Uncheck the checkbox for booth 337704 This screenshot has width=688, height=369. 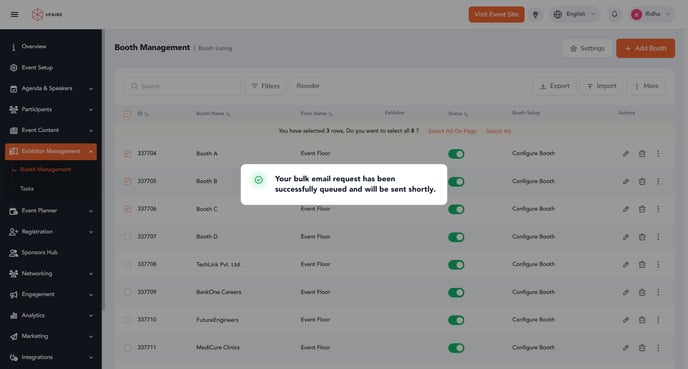pos(127,154)
